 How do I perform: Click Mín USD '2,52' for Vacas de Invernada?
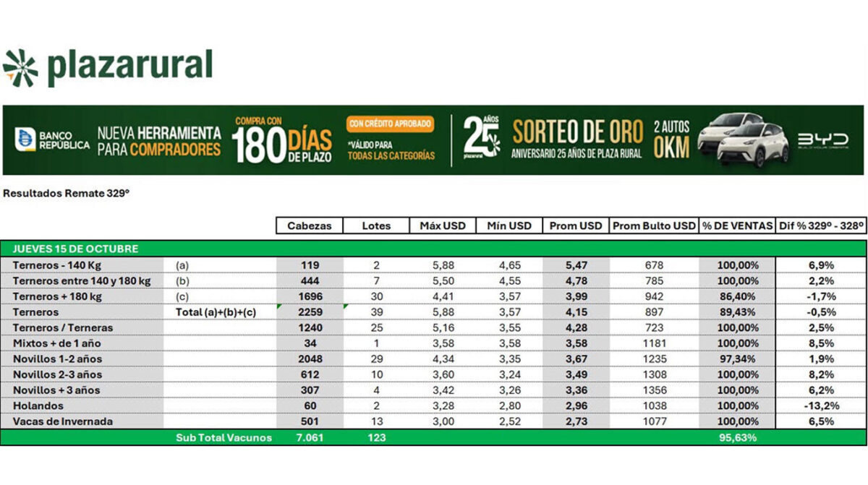[x=509, y=421]
